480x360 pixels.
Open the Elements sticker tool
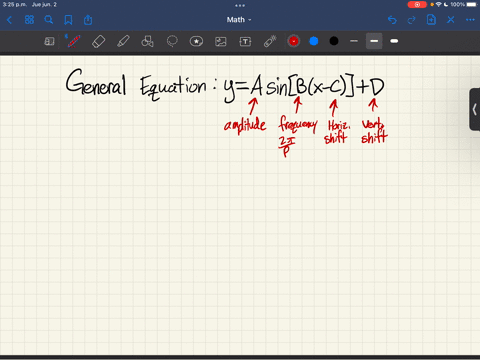coord(196,41)
